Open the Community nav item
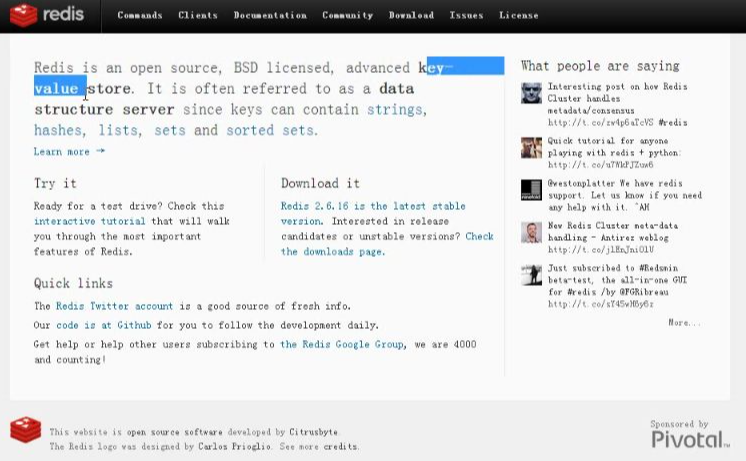This screenshot has width=746, height=461. 348,15
